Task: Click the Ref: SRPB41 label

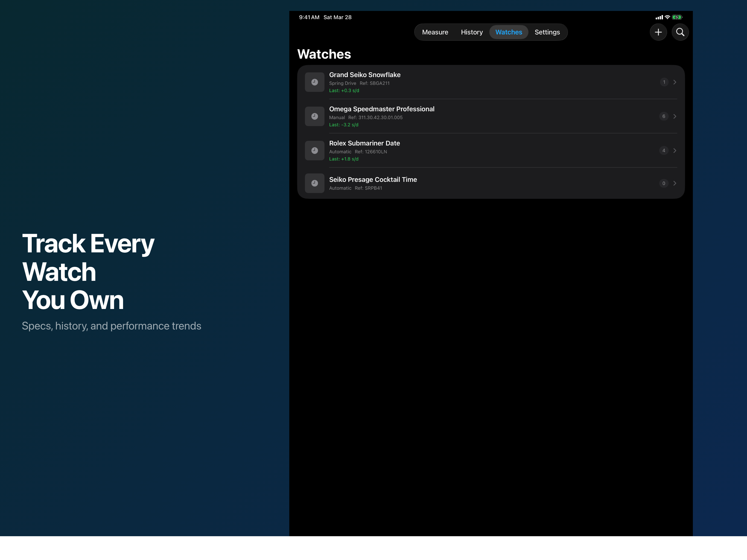Action: 368,188
